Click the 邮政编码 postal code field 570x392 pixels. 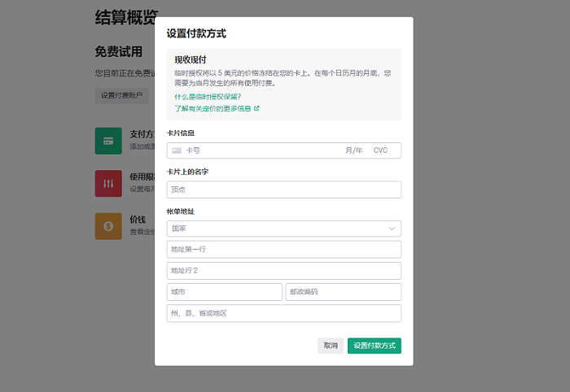pyautogui.click(x=343, y=292)
